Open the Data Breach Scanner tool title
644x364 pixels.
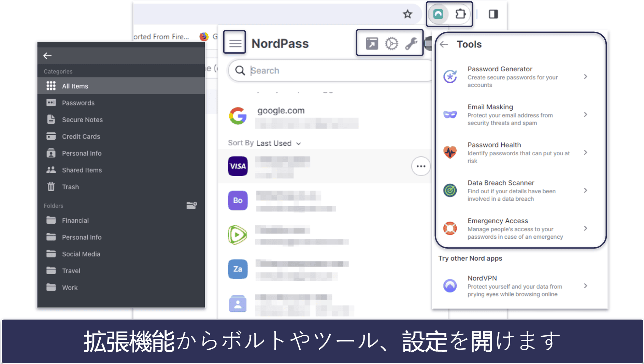coord(501,183)
